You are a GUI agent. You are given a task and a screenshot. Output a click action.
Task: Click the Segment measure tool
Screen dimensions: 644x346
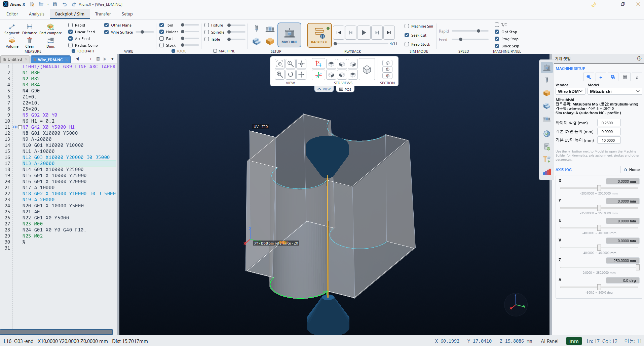coord(12,30)
